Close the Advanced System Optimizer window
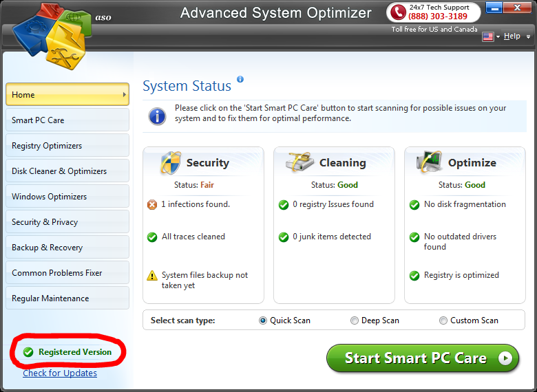537x392 pixels. (517, 8)
